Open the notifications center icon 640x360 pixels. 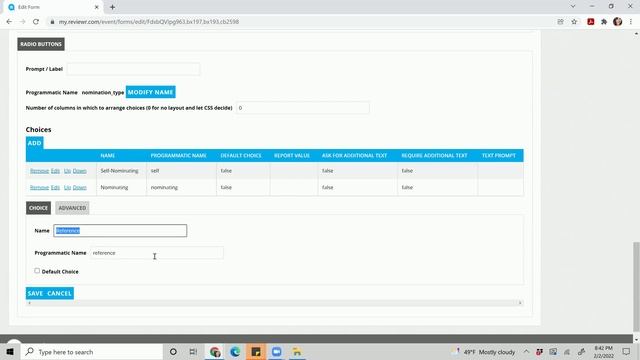click(626, 351)
